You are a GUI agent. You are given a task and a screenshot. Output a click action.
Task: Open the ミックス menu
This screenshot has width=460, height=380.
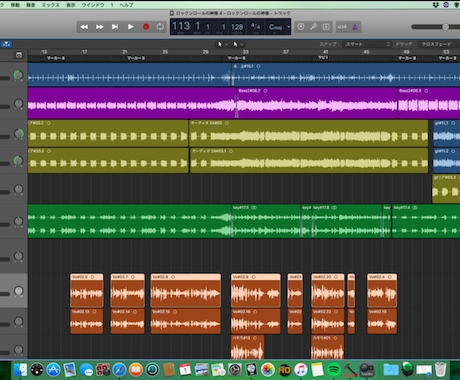tap(51, 5)
